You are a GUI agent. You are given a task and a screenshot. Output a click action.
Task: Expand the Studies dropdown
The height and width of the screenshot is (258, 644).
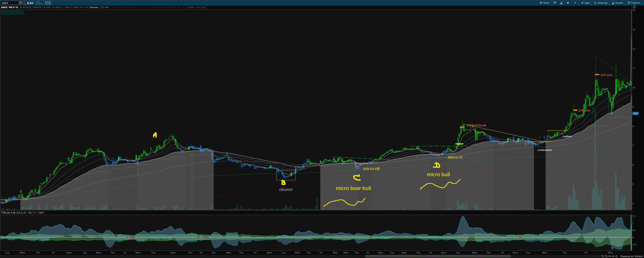618,3
